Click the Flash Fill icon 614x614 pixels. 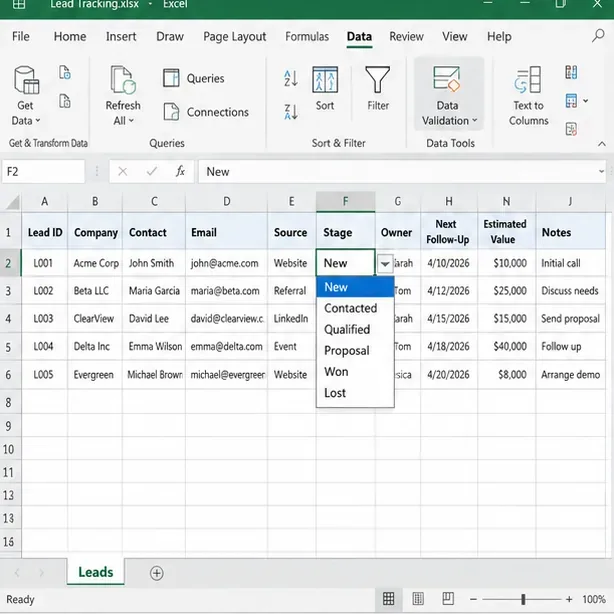point(571,72)
